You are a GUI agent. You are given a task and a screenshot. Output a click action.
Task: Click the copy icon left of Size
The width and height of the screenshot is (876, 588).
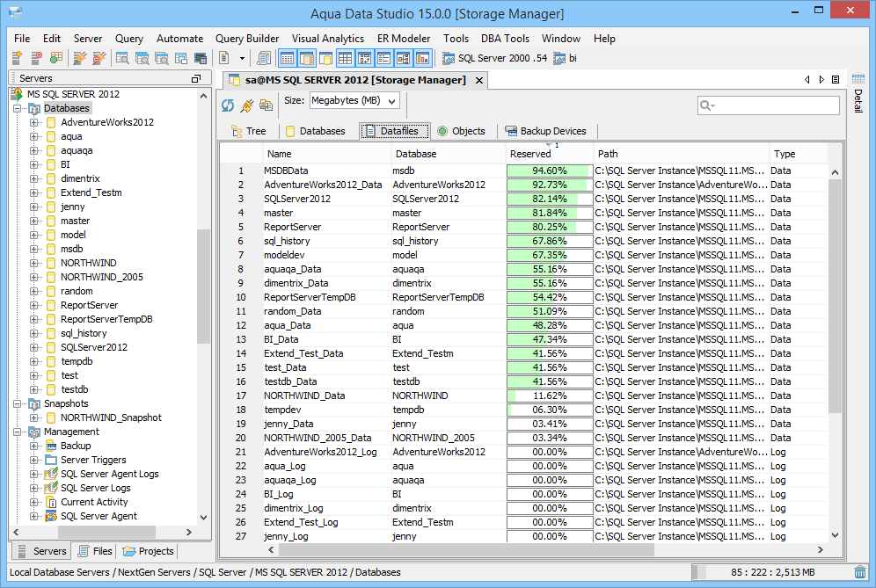[266, 105]
